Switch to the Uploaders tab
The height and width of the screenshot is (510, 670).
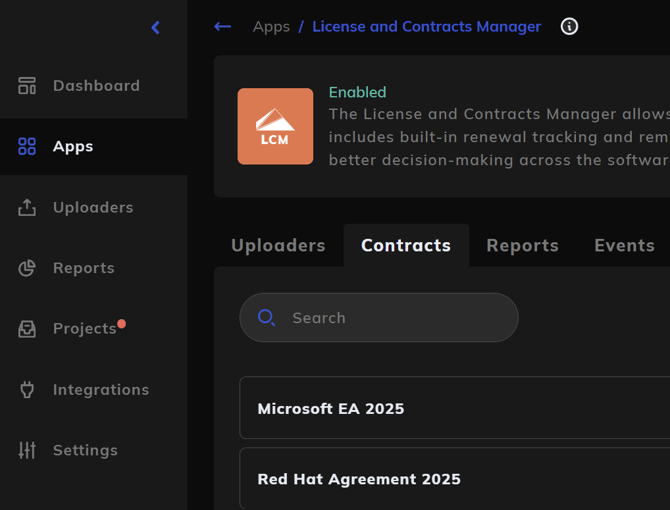278,245
